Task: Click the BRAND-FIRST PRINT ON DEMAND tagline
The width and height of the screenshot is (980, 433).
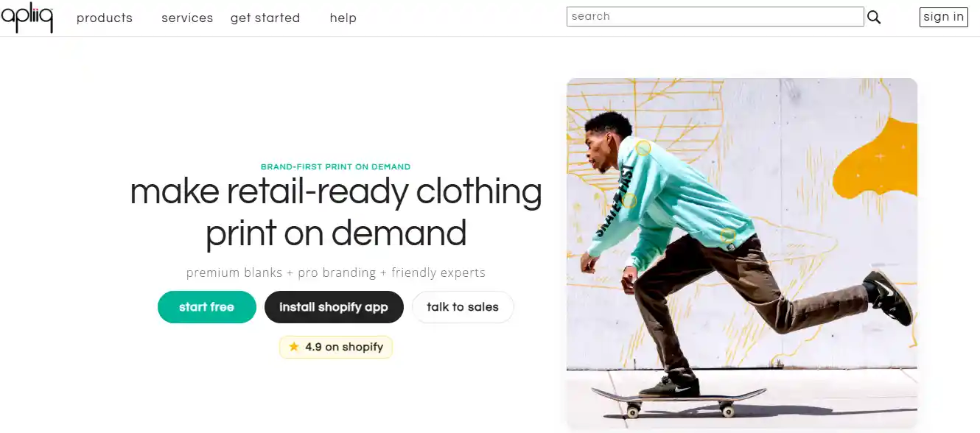Action: point(335,166)
